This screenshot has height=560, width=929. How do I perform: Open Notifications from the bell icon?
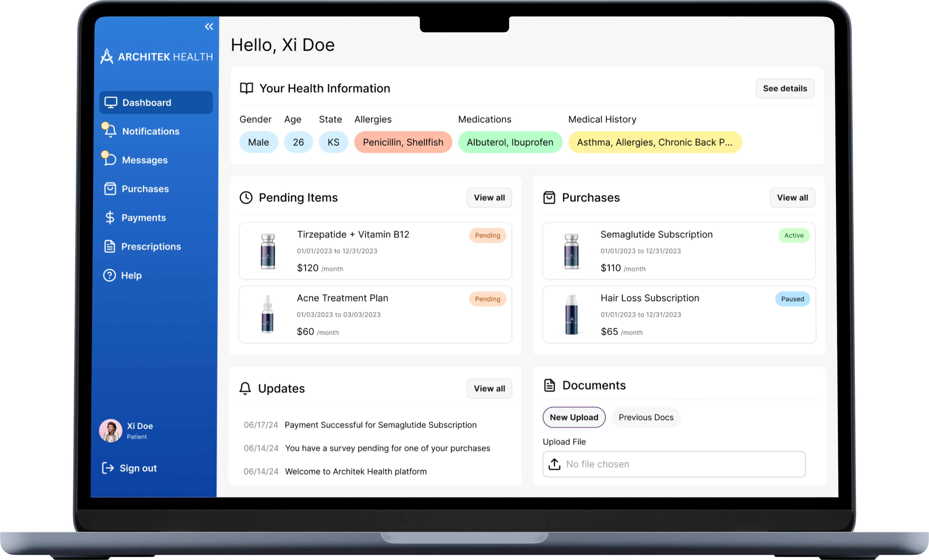click(110, 131)
